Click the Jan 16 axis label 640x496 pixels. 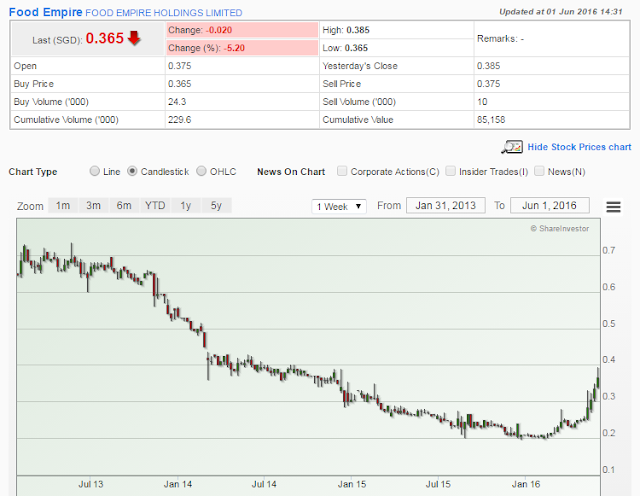pos(526,484)
